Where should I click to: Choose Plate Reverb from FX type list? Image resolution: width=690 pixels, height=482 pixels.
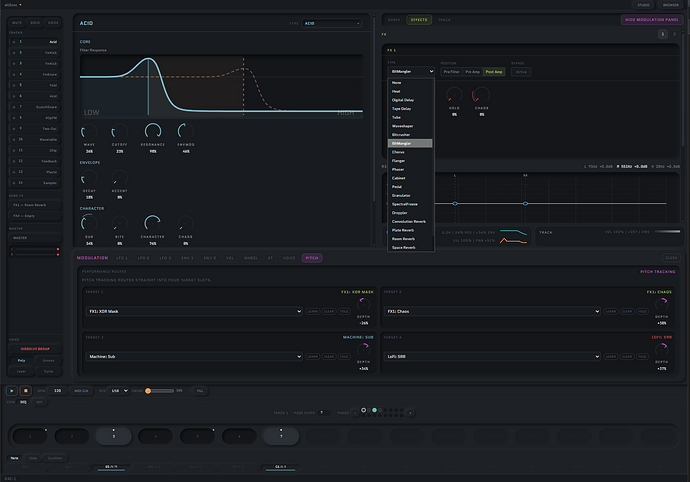[x=410, y=230]
